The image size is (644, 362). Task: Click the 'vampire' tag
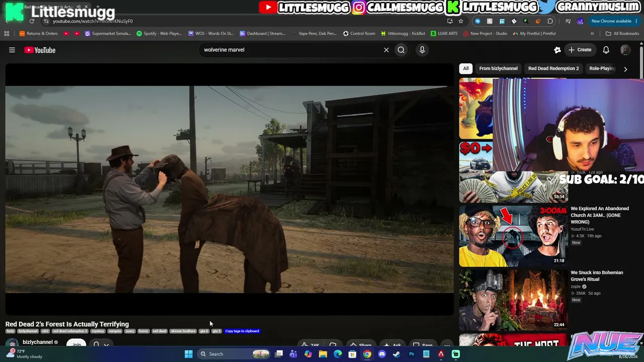click(x=115, y=331)
